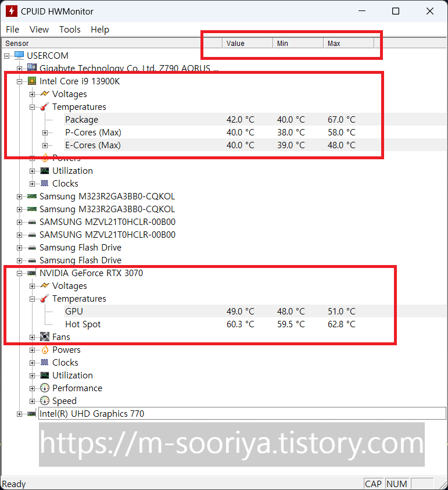Screen dimensions: 448x490
Task: Click the CAP indicator in status bar
Action: click(x=373, y=484)
